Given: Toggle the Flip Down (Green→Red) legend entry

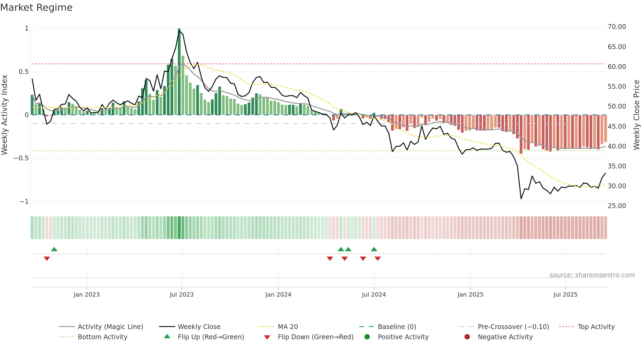Looking at the screenshot, I should pyautogui.click(x=309, y=337).
